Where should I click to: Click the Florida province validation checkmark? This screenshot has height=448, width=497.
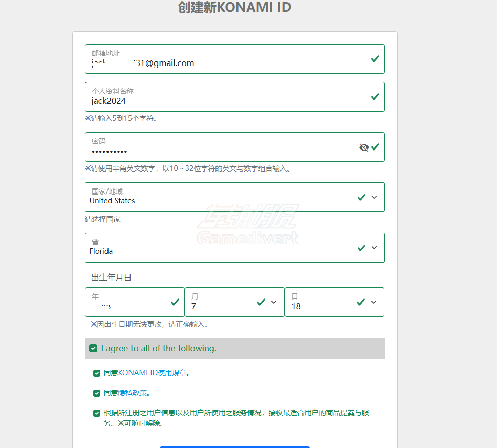point(362,248)
